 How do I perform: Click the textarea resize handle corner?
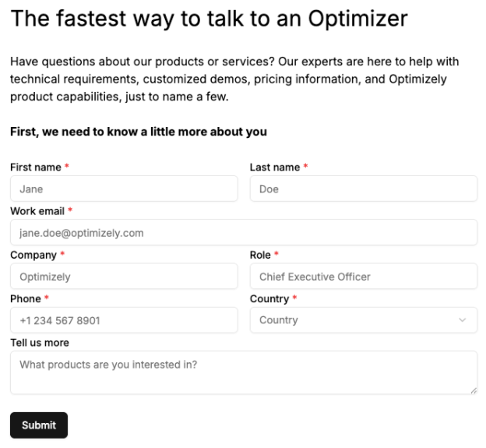[x=474, y=390]
